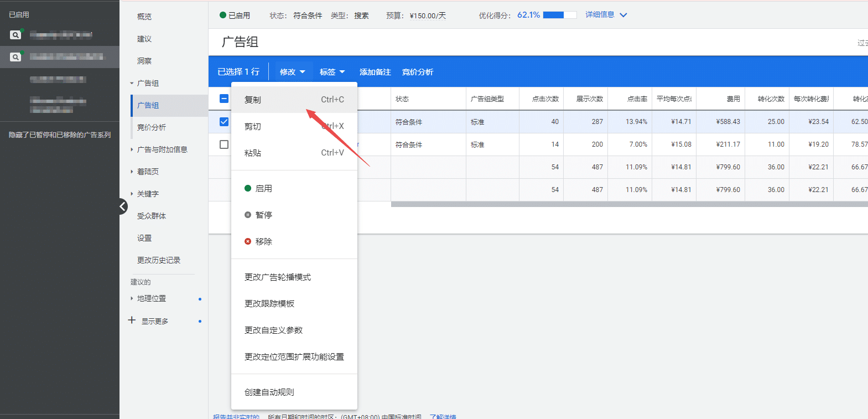868x419 pixels.
Task: Click 显示更多 in the navigation
Action: coord(155,321)
